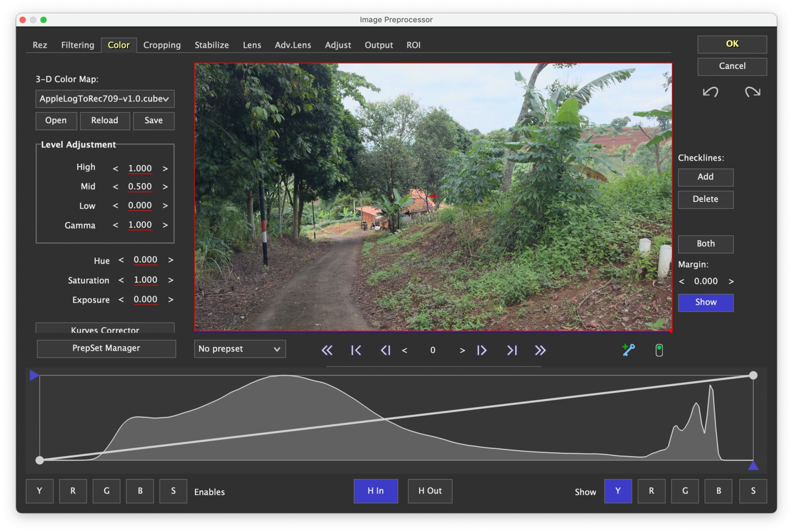The image size is (793, 532).
Task: Click the fast forward double-arrow icon
Action: (x=540, y=350)
